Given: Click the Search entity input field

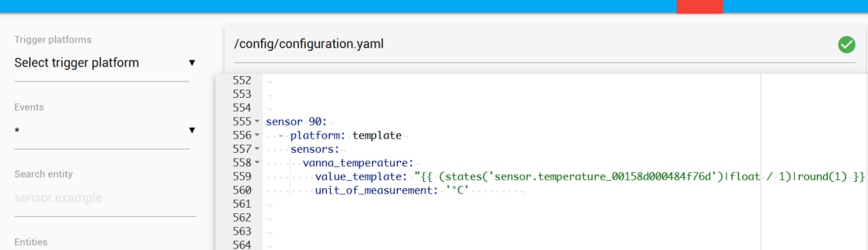Looking at the screenshot, I should pos(105,198).
